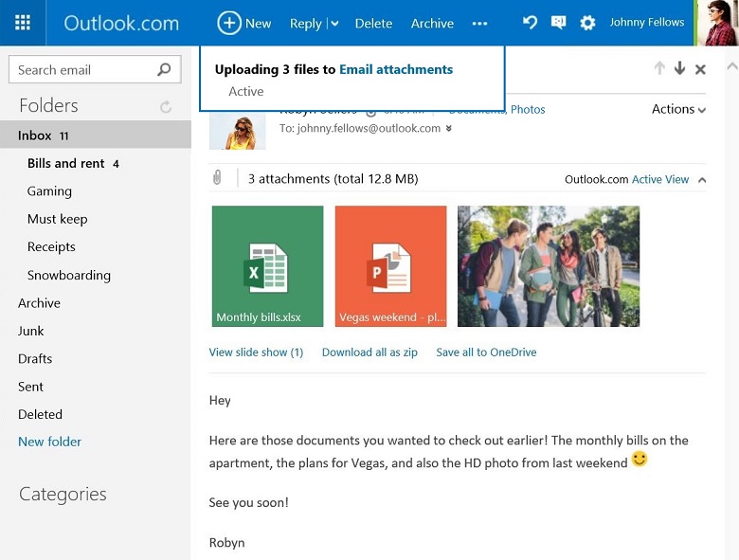The image size is (739, 560).
Task: Select the Bills and rent folder
Action: pyautogui.click(x=66, y=163)
